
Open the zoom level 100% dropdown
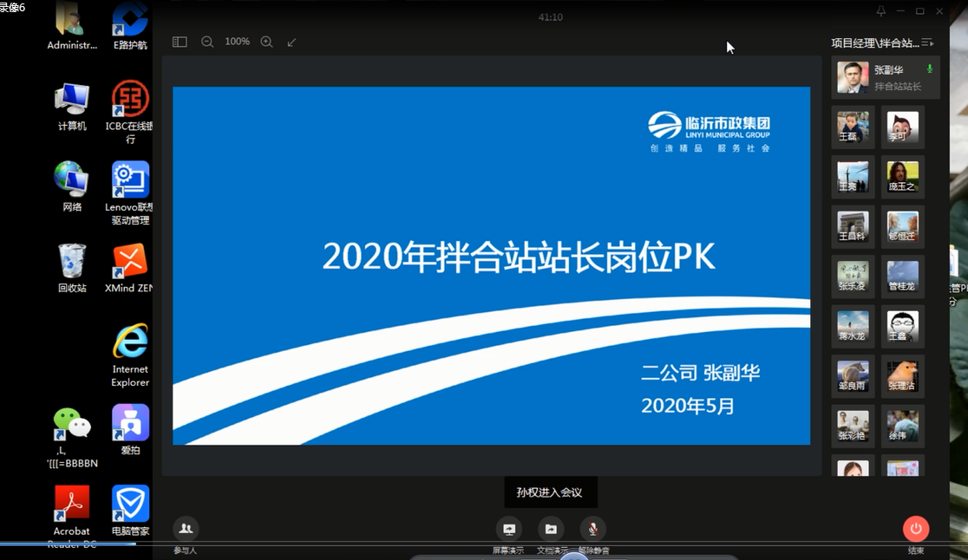point(237,41)
